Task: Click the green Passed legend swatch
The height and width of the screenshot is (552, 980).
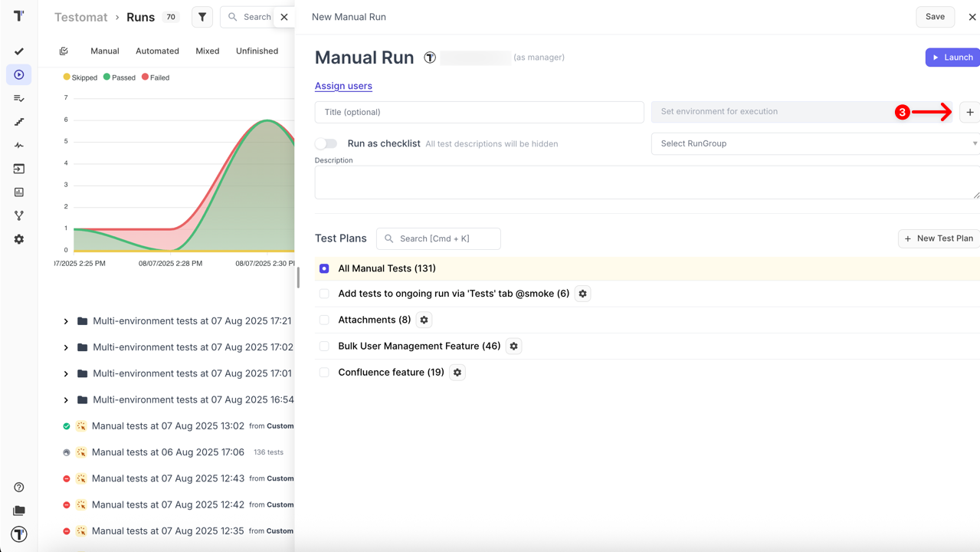Action: pos(107,77)
